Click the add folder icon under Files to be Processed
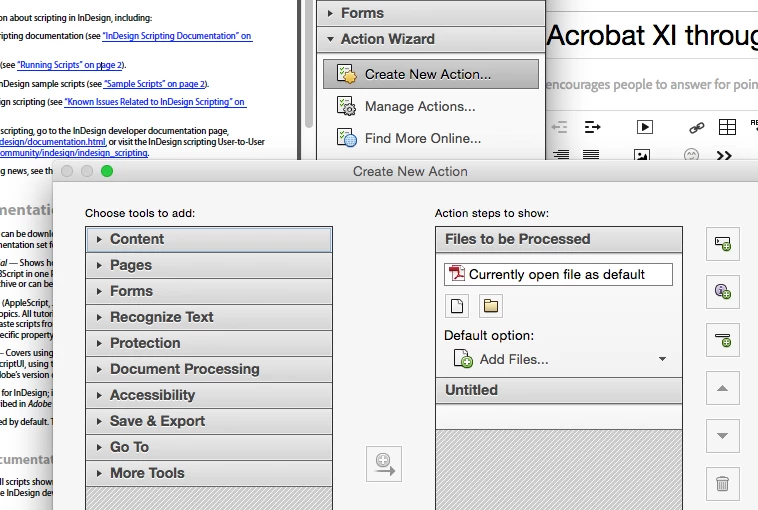The height and width of the screenshot is (510, 758). point(491,306)
